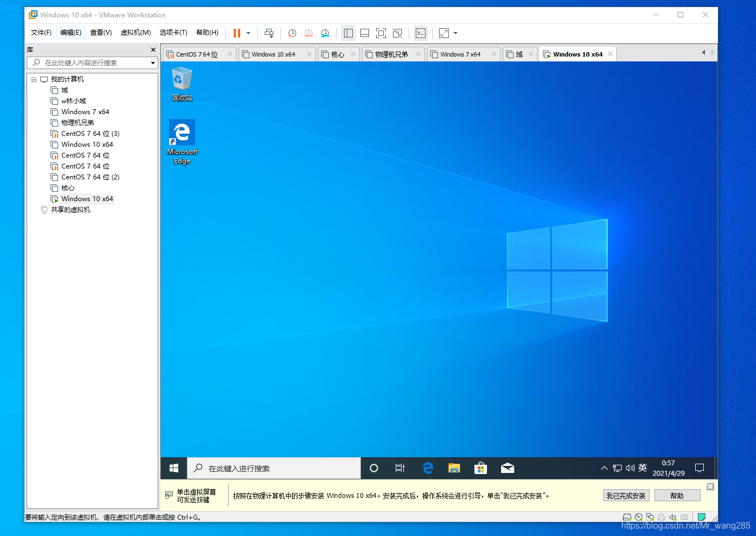Enter full screen mode icon
The height and width of the screenshot is (536, 756).
click(x=381, y=33)
